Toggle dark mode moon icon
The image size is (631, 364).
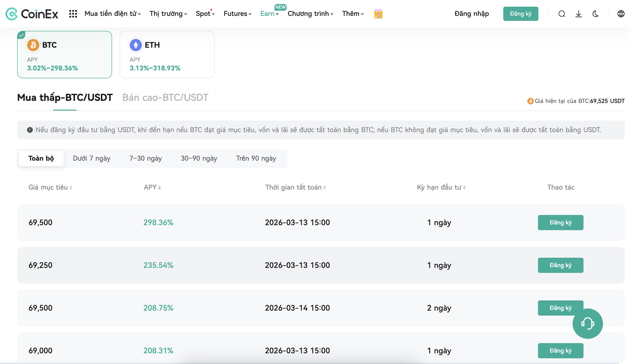(595, 14)
